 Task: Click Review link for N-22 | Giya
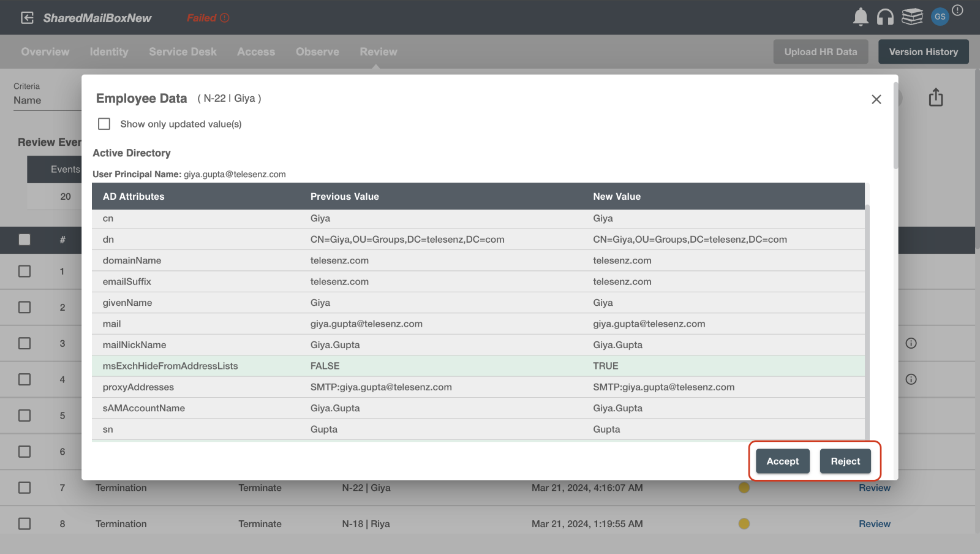875,488
